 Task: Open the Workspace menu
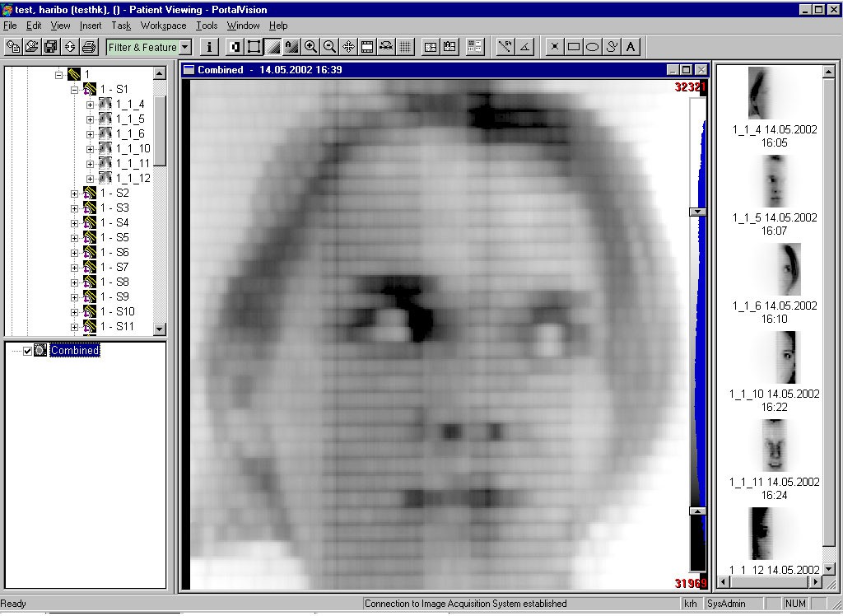pos(164,26)
